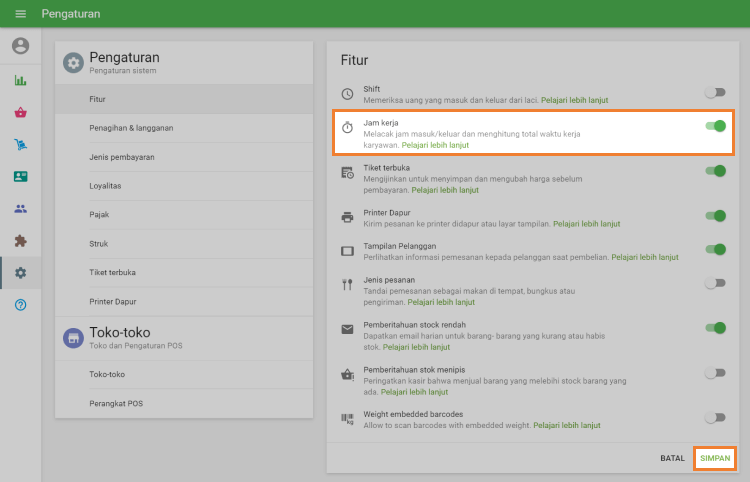The image size is (750, 482).
Task: Open integrations puzzle piece icon
Action: [x=20, y=241]
